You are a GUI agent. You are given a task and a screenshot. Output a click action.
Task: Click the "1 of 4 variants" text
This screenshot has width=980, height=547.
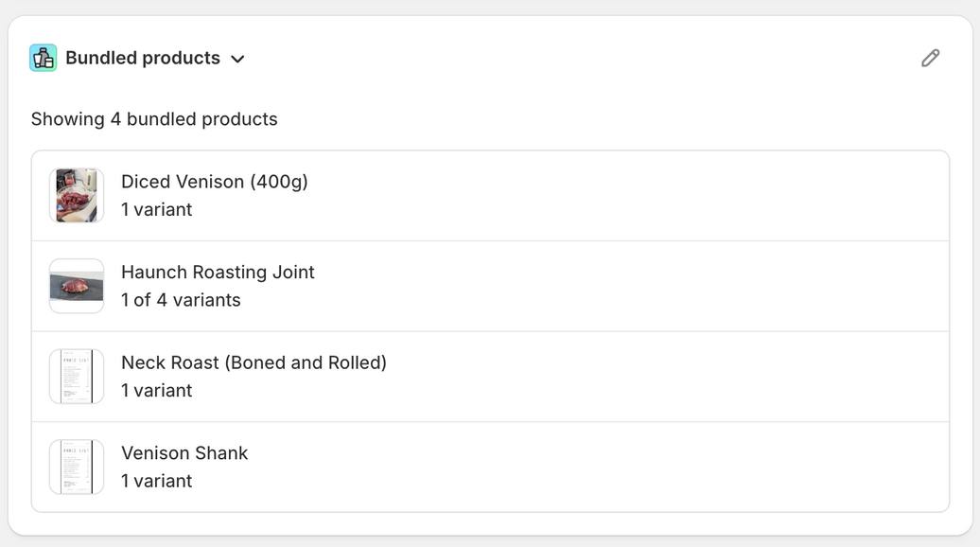tap(181, 300)
